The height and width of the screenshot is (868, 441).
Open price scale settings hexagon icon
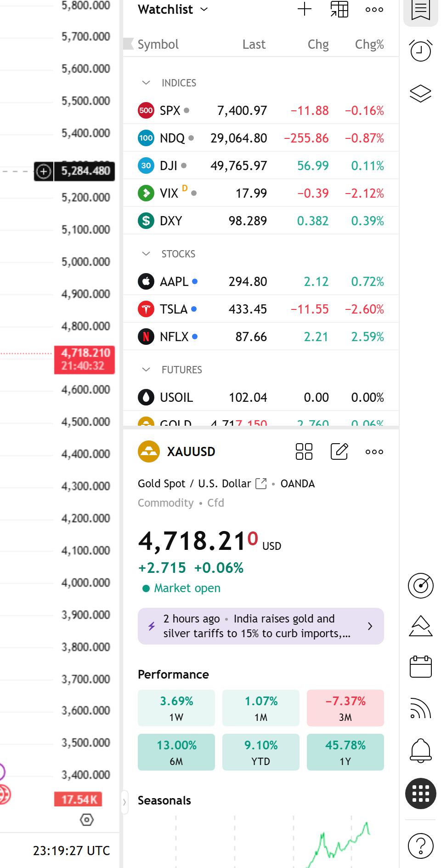pos(87,820)
